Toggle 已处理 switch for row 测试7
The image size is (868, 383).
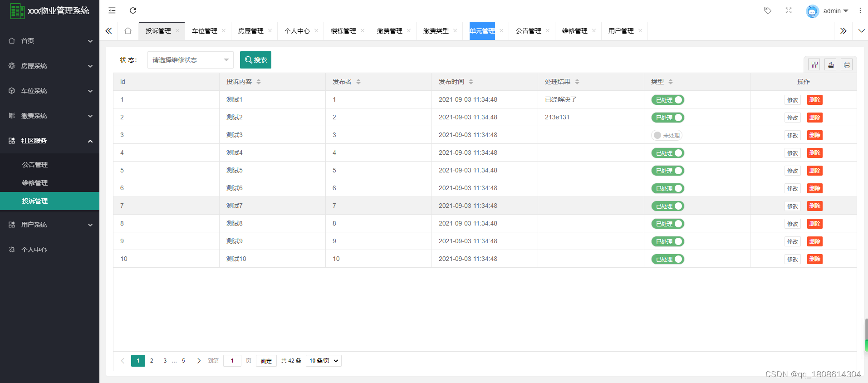(668, 206)
